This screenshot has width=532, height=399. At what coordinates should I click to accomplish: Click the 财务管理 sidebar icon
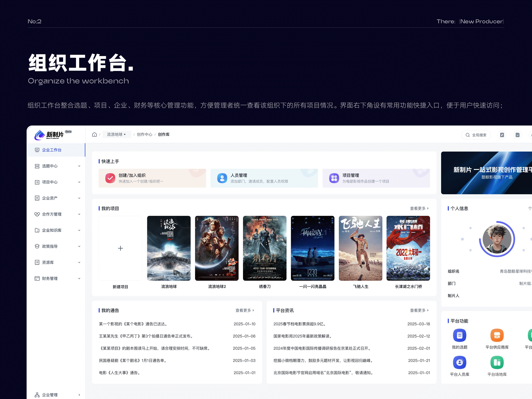[x=37, y=278]
